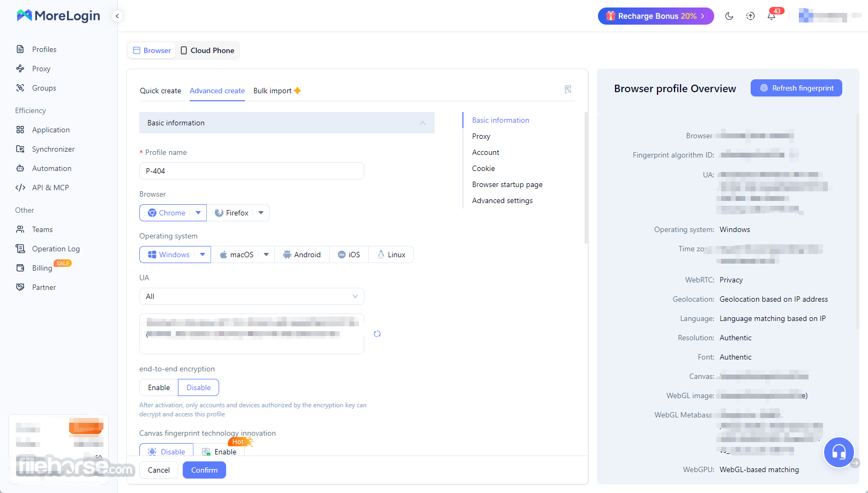868x493 pixels.
Task: Select Android operating system
Action: [302, 255]
